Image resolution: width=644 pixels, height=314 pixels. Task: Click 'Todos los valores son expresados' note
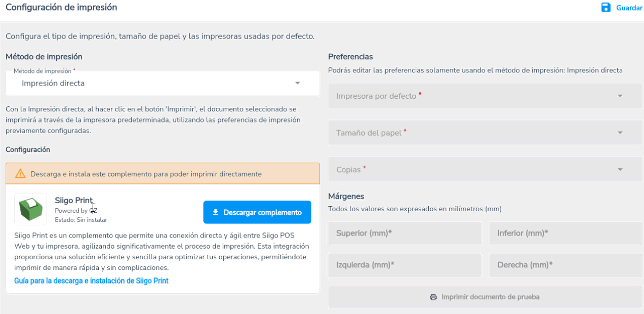click(415, 209)
